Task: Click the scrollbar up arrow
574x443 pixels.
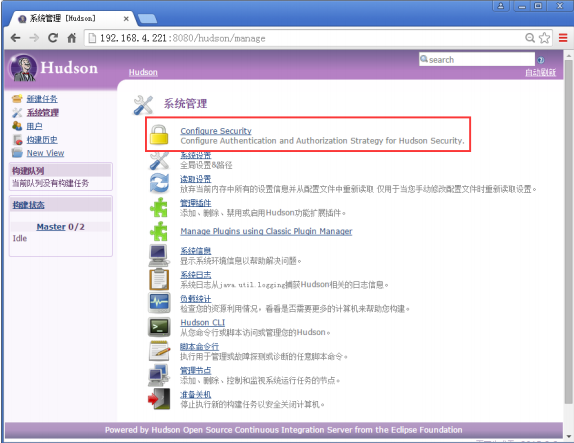Action: coord(569,56)
